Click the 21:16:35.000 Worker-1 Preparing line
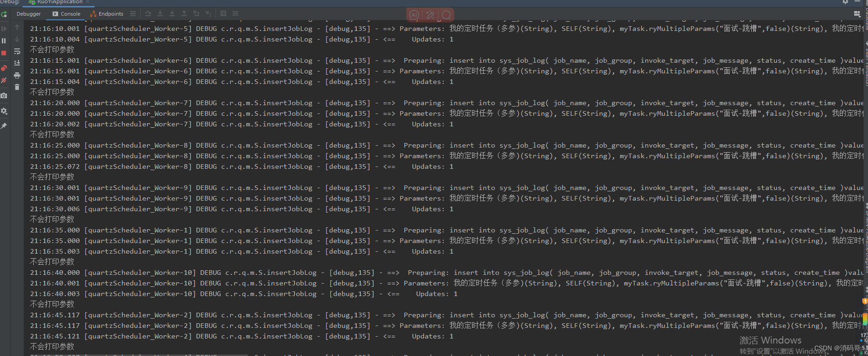 (x=446, y=230)
